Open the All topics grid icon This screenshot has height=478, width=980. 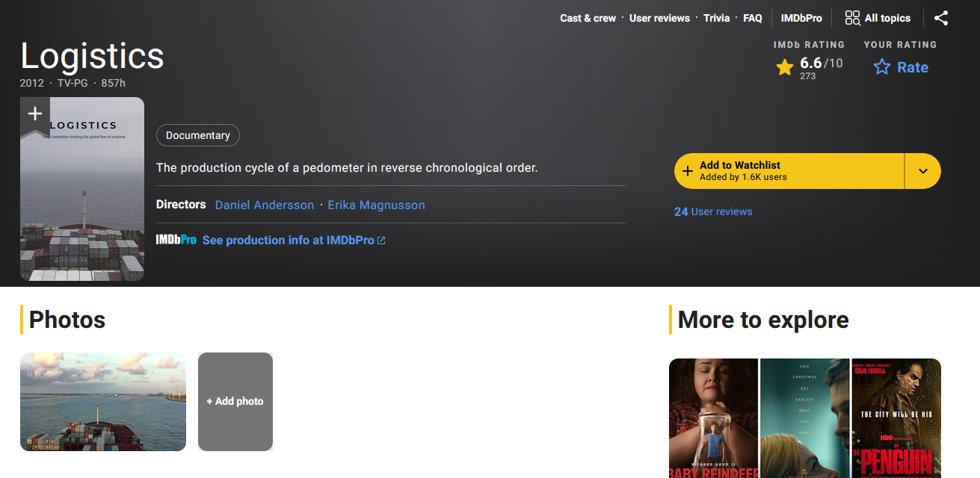852,18
